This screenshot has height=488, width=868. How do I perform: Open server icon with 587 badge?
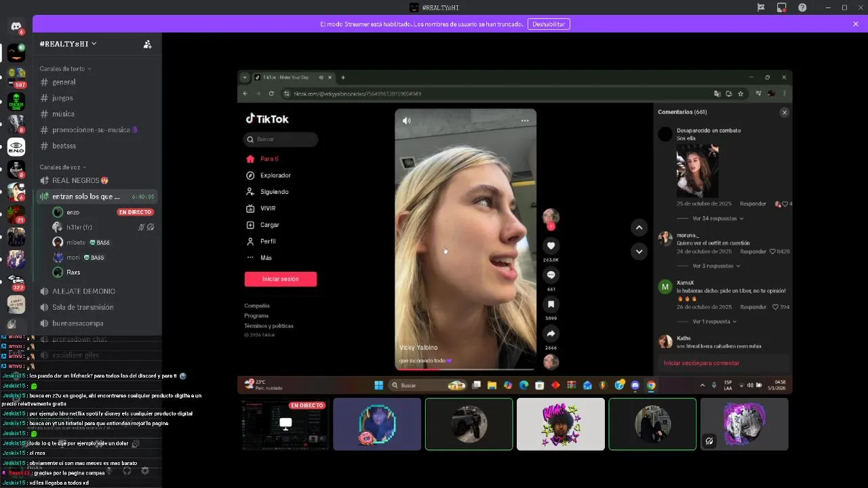16,77
